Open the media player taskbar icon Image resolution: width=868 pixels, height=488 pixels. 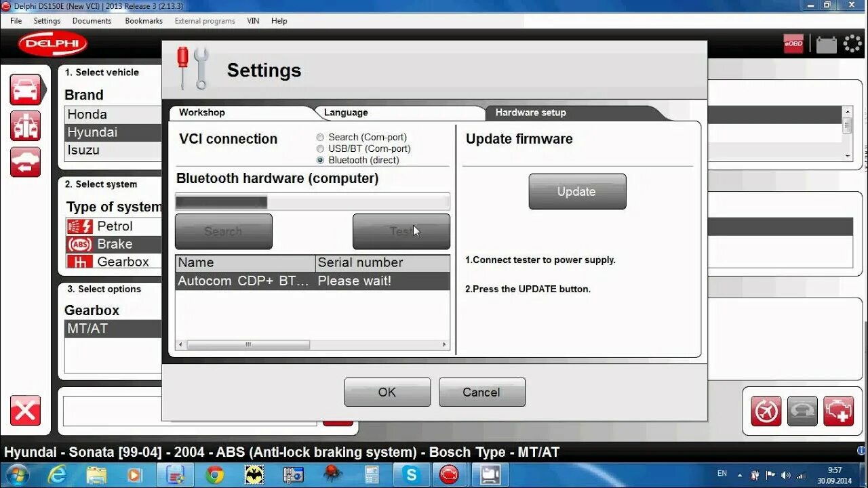134,475
